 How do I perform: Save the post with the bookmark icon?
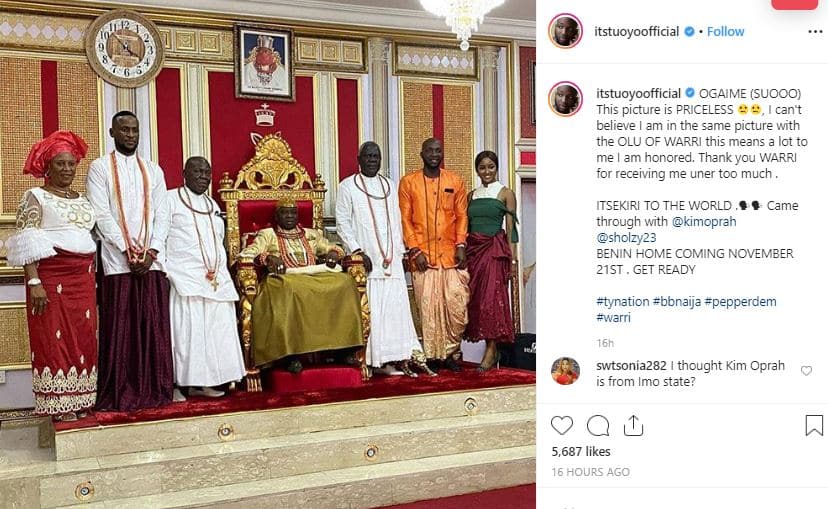pos(814,426)
